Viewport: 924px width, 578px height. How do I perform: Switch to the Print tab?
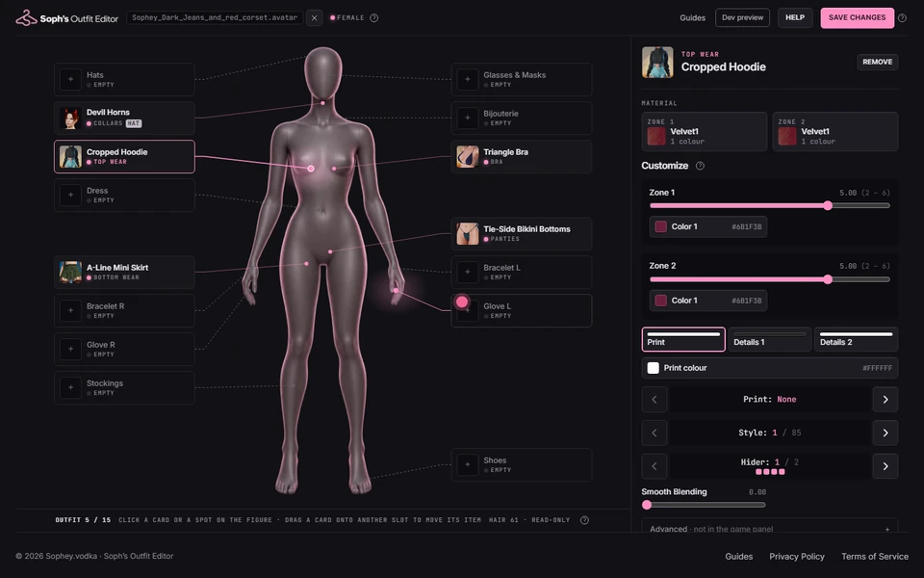click(683, 339)
